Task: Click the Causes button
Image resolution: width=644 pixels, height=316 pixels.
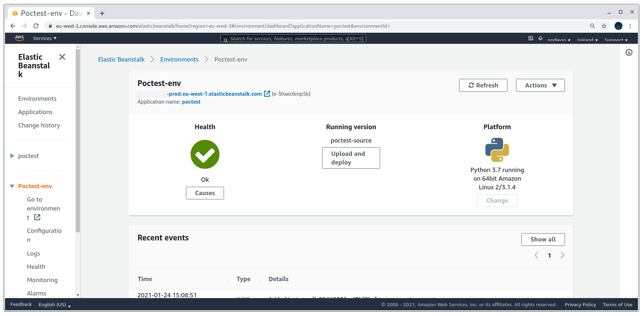Action: pyautogui.click(x=205, y=193)
